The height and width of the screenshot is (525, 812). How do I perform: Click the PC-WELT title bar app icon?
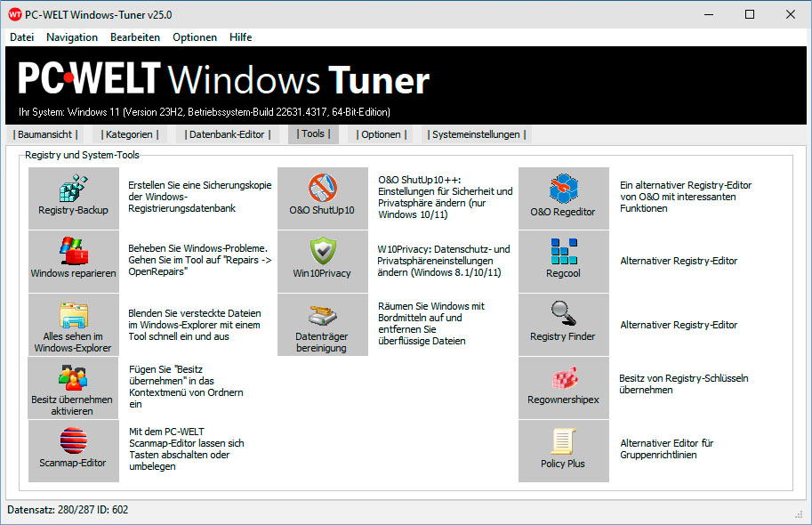pos(15,14)
